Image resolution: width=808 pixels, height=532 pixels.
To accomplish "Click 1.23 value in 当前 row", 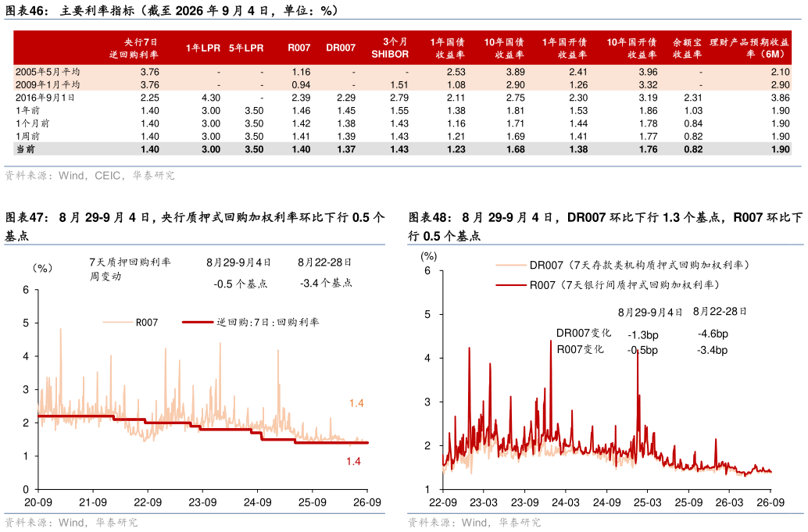I will (x=456, y=149).
